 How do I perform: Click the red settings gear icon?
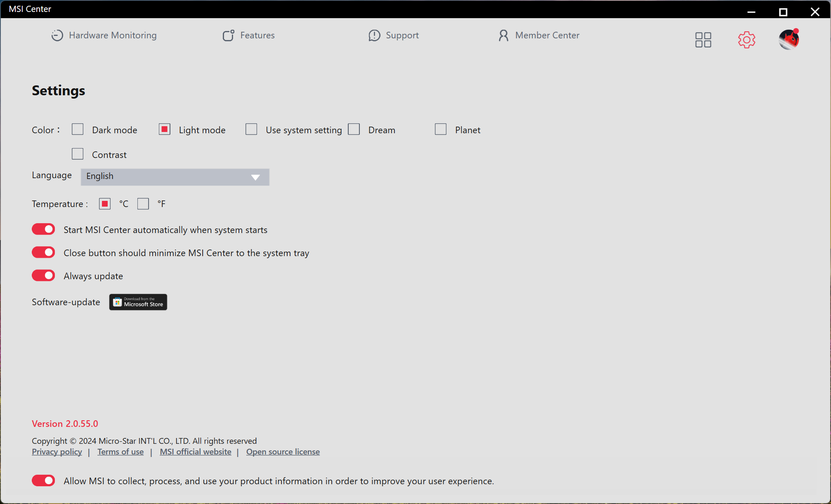click(x=746, y=40)
